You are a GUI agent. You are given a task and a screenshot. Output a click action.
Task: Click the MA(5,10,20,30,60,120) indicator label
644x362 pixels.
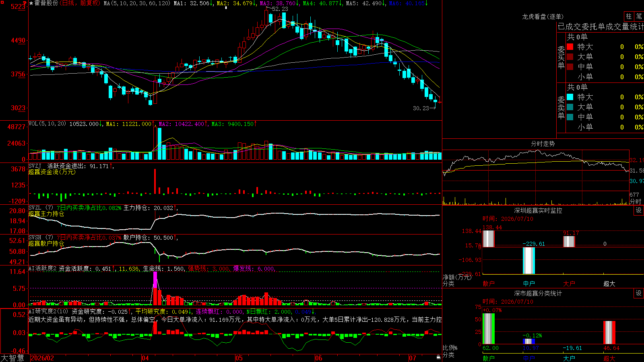pos(137,3)
